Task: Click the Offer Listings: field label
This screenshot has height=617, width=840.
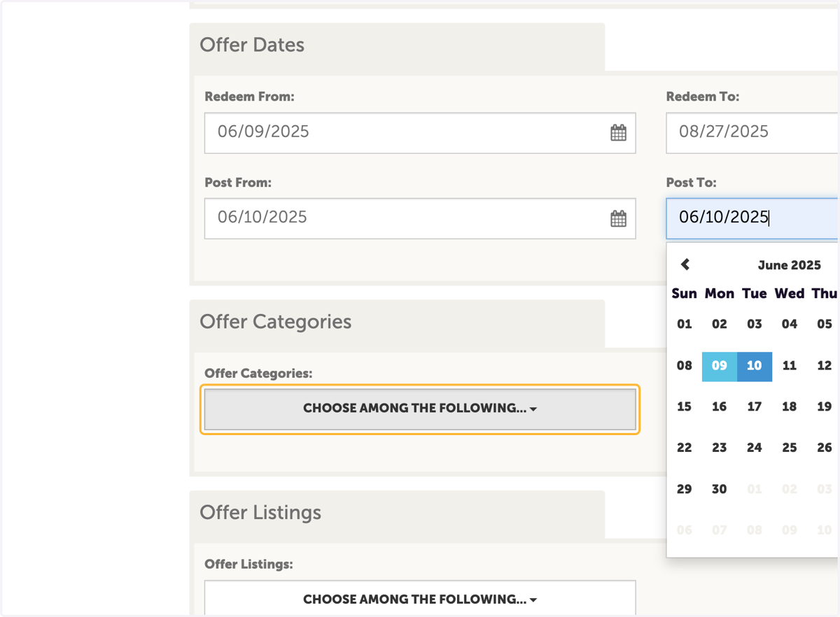Action: (x=248, y=564)
